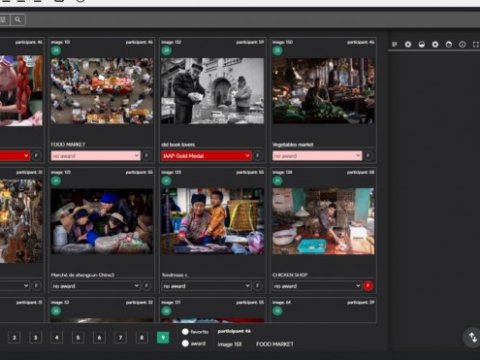Go to page 3

(x=36, y=338)
